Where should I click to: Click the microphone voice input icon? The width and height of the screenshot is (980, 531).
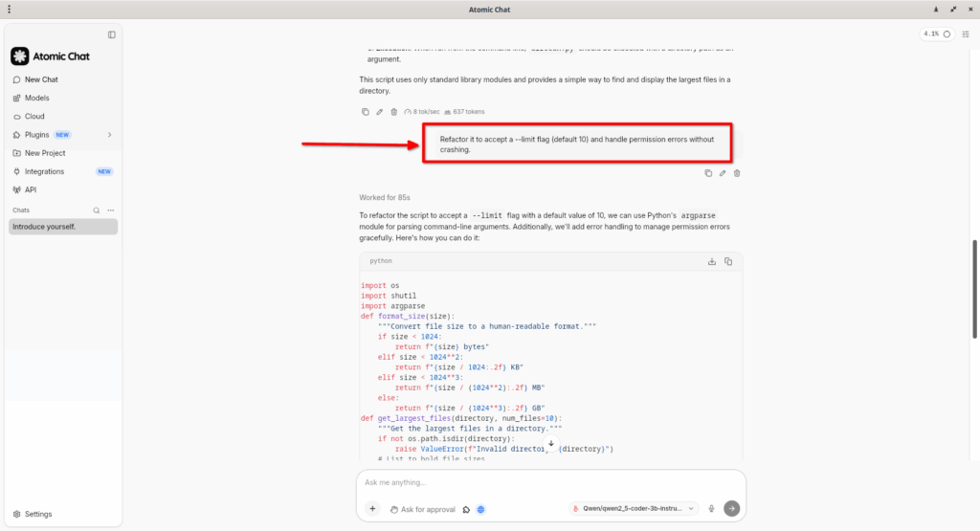[711, 508]
